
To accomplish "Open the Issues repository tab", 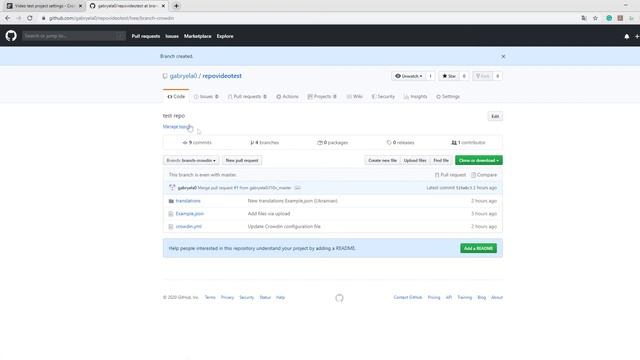I will click(206, 97).
